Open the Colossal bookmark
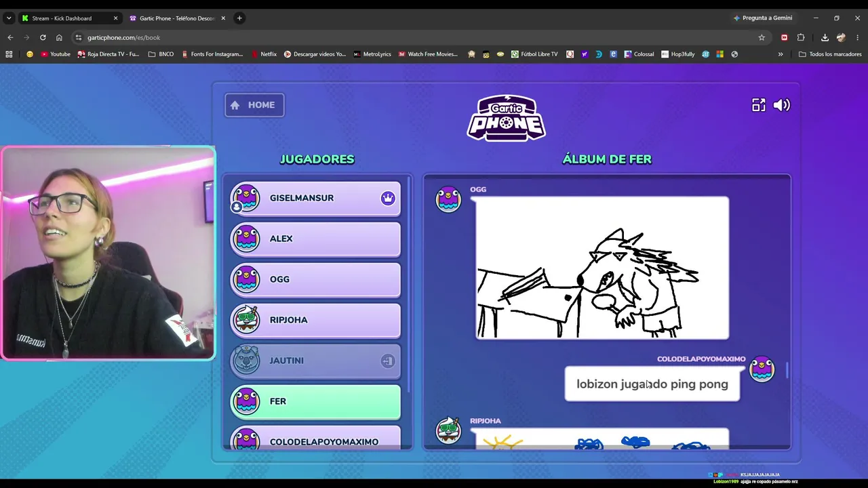Viewport: 868px width, 488px height. 639,54
